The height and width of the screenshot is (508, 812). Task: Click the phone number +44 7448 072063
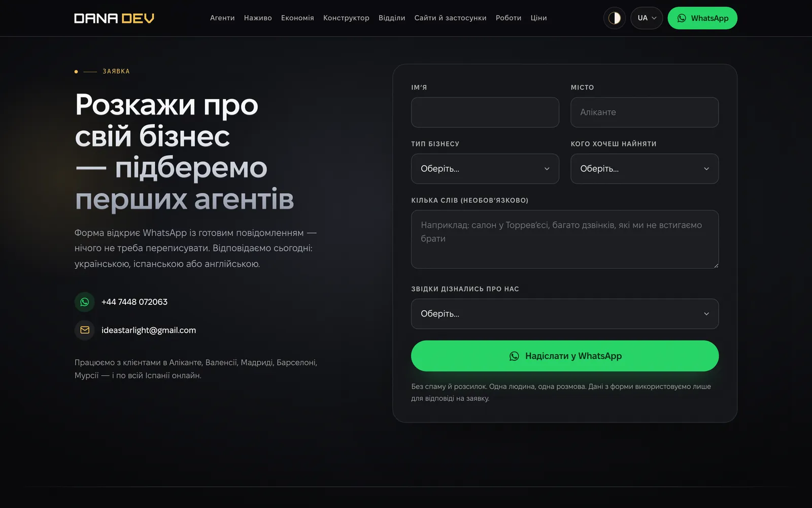(134, 302)
